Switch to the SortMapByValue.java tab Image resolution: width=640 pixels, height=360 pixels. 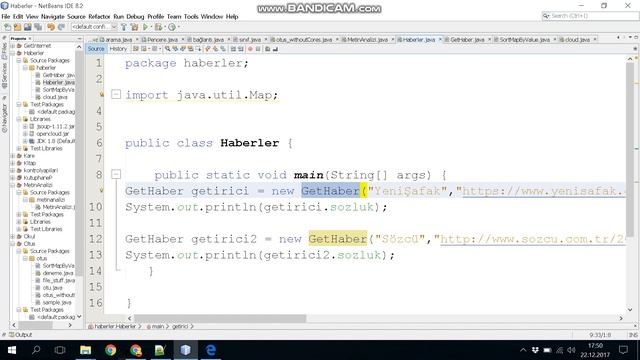(x=524, y=40)
